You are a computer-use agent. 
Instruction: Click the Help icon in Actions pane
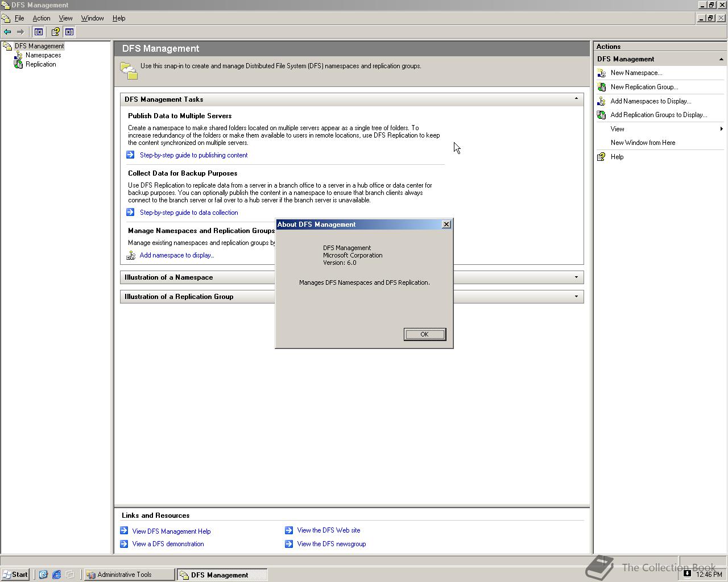pyautogui.click(x=602, y=157)
